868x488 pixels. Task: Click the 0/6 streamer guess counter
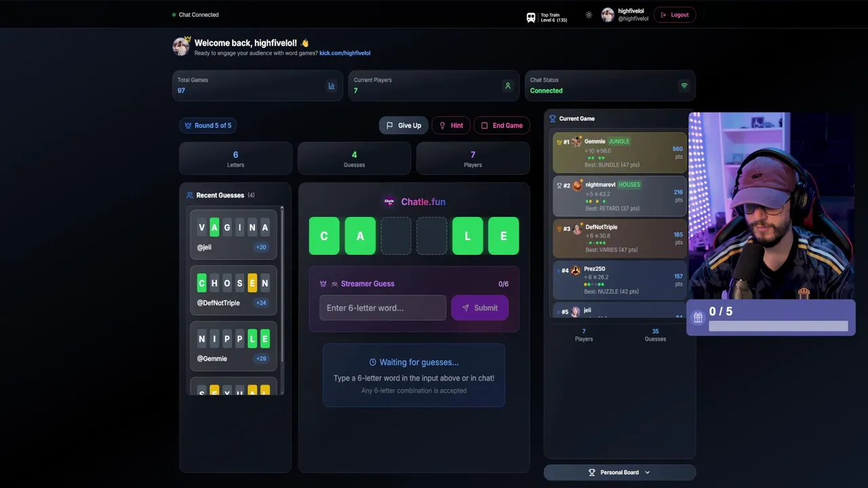click(503, 284)
